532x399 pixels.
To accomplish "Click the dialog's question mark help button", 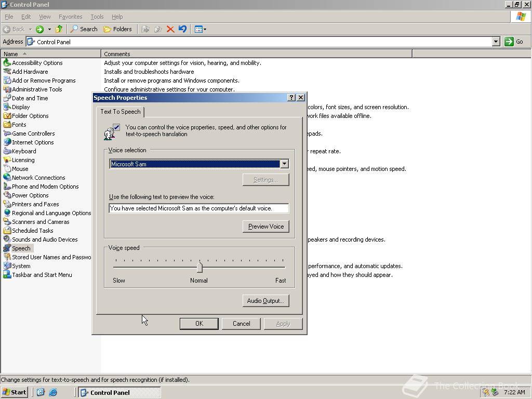I will (291, 97).
